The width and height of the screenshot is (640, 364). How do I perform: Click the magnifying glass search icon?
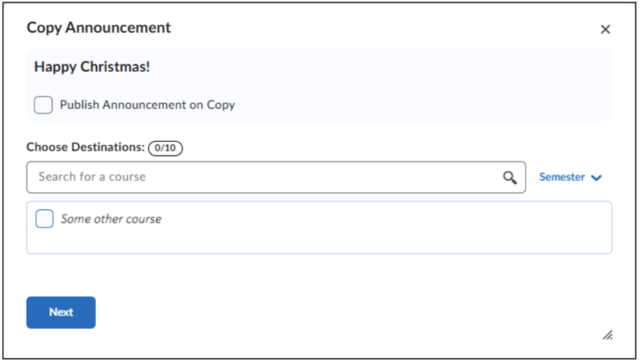pos(509,177)
